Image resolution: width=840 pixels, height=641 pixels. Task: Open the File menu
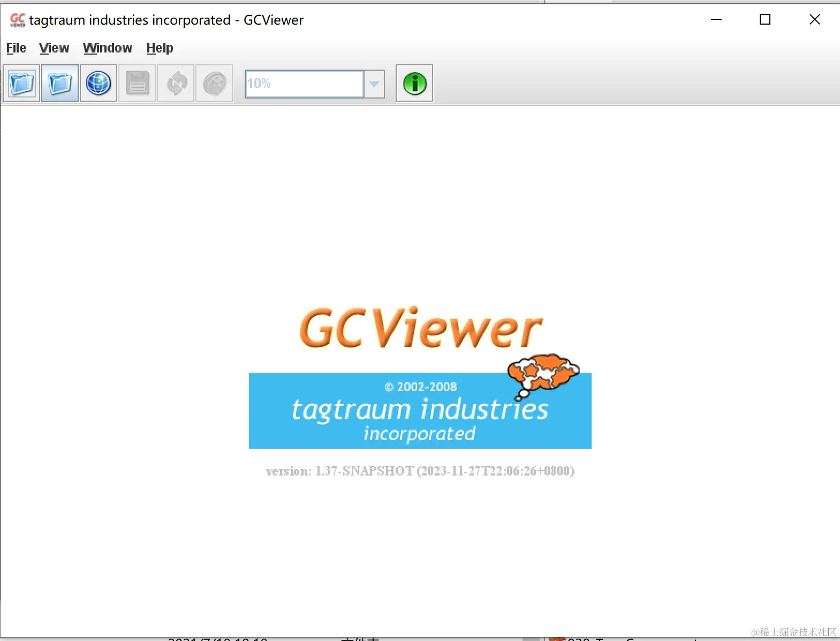[x=16, y=48]
